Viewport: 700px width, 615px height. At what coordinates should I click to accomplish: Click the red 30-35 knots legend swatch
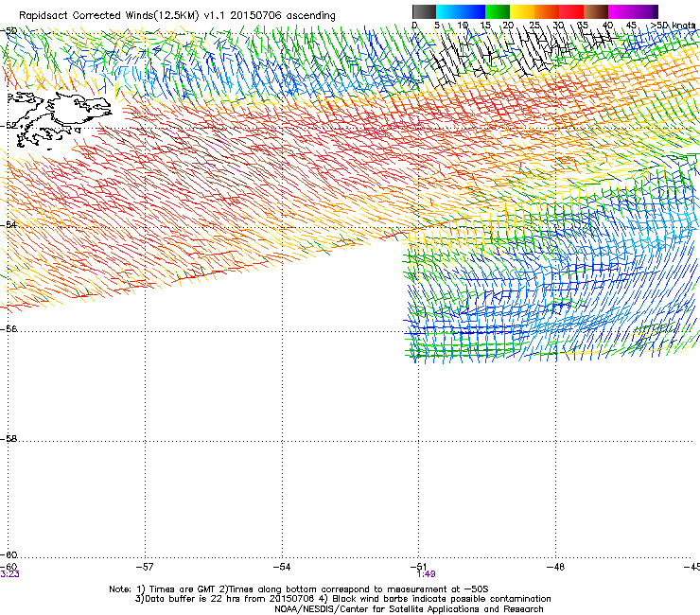point(571,11)
